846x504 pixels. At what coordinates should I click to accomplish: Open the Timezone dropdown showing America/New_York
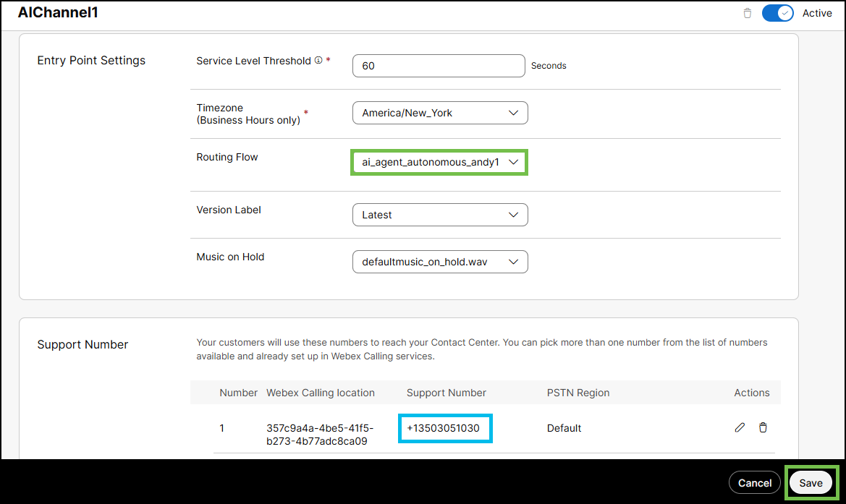(440, 113)
